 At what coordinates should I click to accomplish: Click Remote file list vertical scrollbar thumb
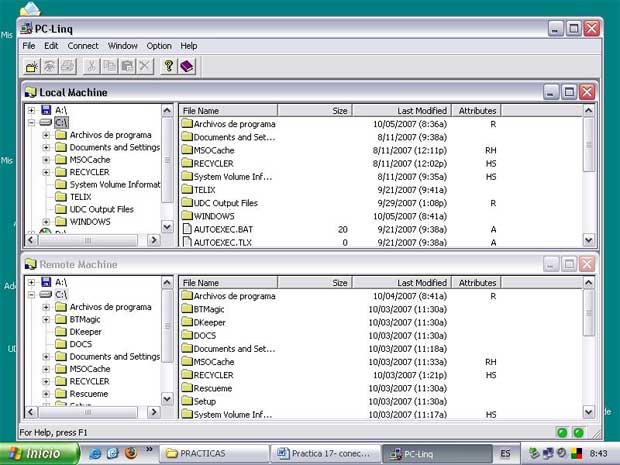[588, 313]
